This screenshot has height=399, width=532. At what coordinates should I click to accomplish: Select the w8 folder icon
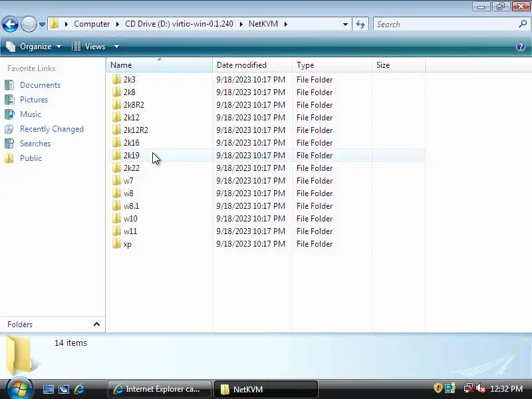click(116, 193)
